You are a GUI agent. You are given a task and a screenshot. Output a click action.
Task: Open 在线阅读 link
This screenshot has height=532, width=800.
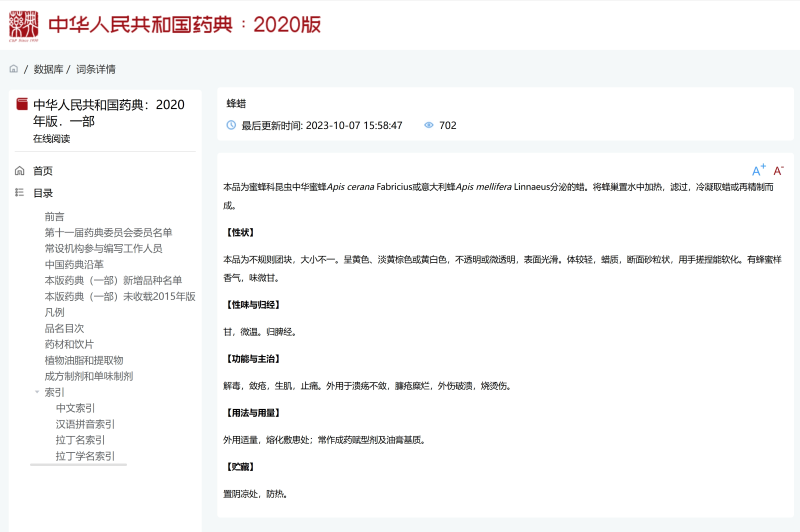click(x=52, y=139)
